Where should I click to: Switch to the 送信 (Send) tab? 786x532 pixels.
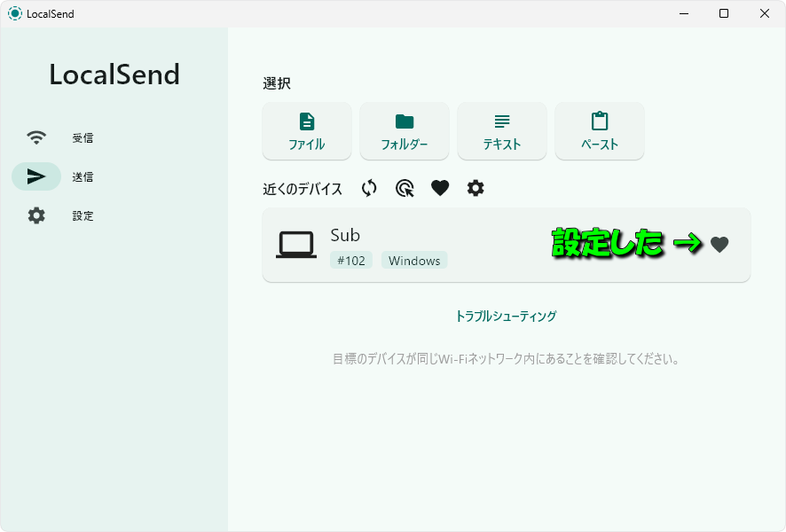pos(60,176)
